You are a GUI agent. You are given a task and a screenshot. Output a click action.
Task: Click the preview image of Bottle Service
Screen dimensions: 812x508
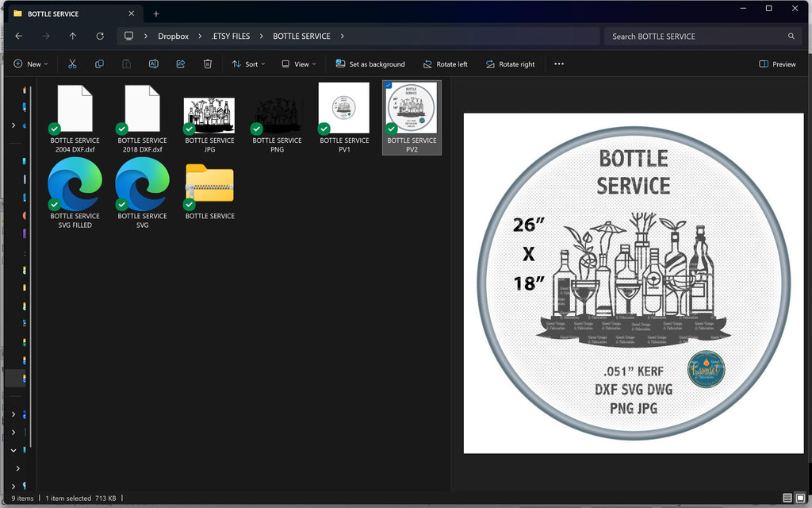click(x=634, y=283)
